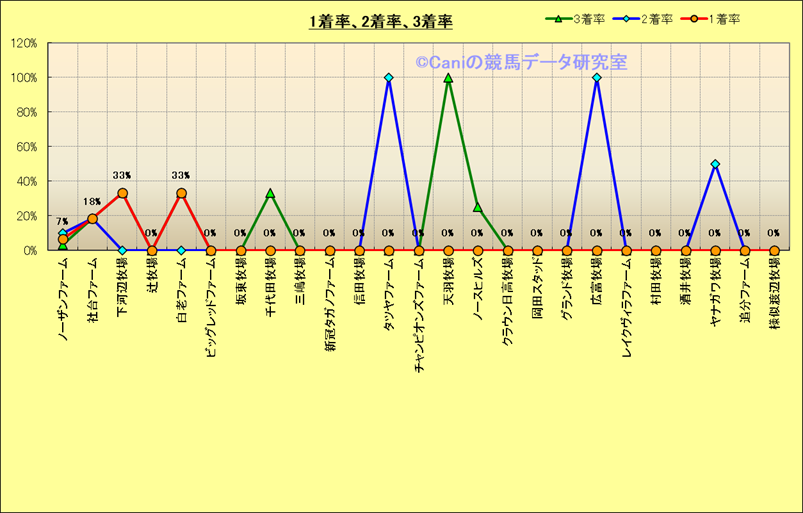
Task: Click the 120% label on the vertical axis
Action: pos(23,43)
